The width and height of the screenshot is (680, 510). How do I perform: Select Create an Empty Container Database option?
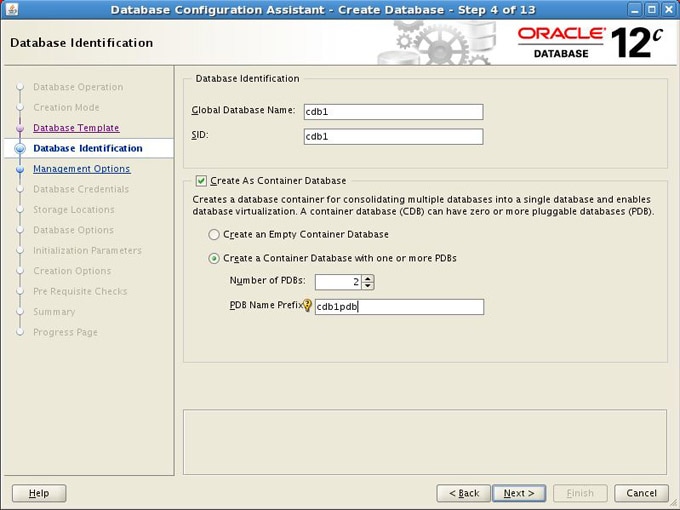click(214, 235)
